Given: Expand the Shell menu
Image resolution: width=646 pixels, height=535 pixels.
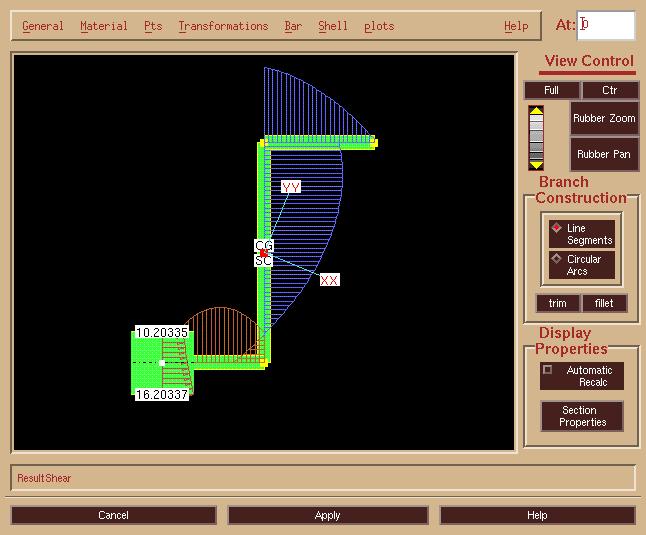Looking at the screenshot, I should (333, 26).
